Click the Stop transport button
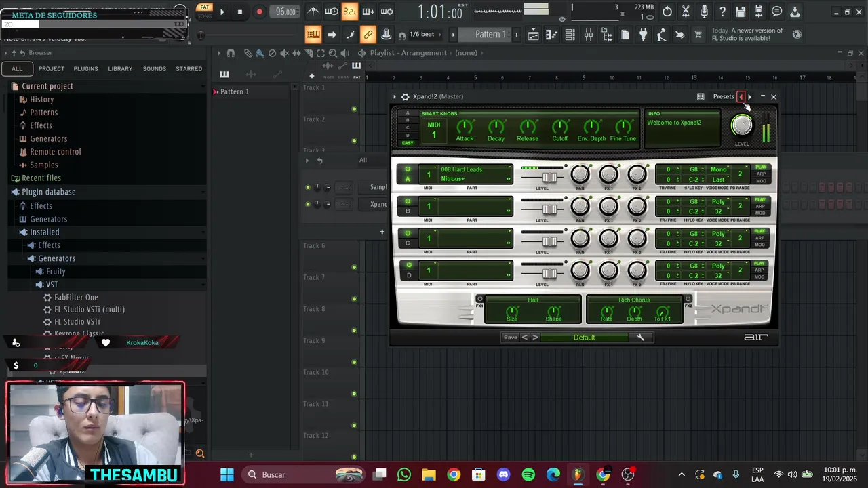Viewport: 868px width, 488px height. [239, 12]
